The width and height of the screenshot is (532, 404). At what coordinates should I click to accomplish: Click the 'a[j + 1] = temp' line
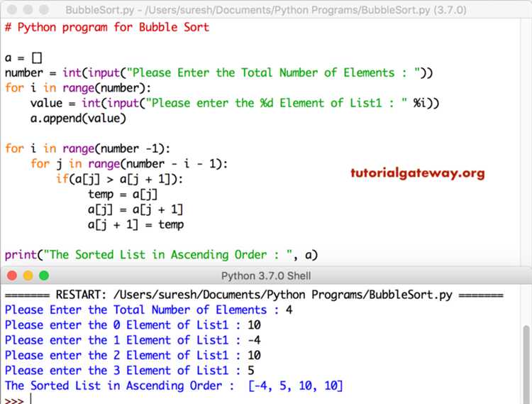coord(135,225)
